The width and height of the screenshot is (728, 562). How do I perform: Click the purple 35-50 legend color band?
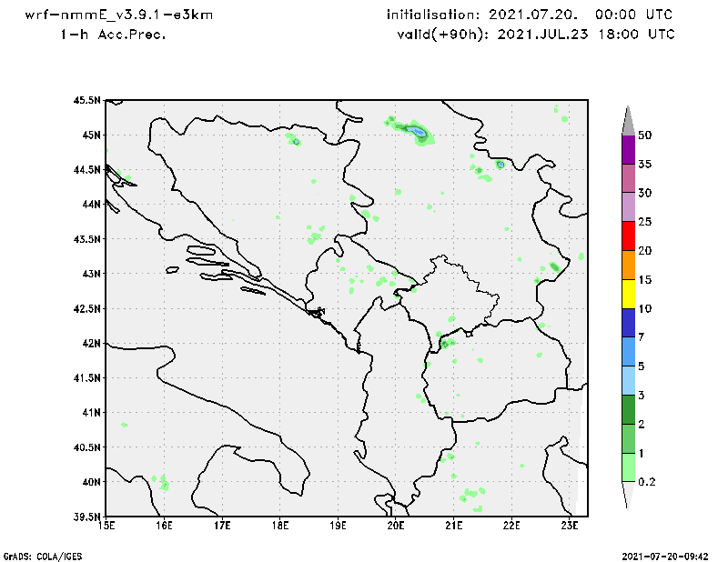[628, 149]
